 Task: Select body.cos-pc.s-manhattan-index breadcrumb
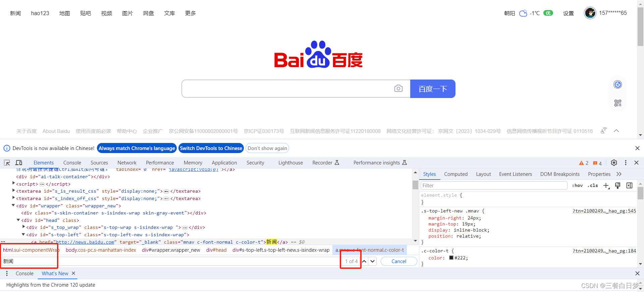101,250
